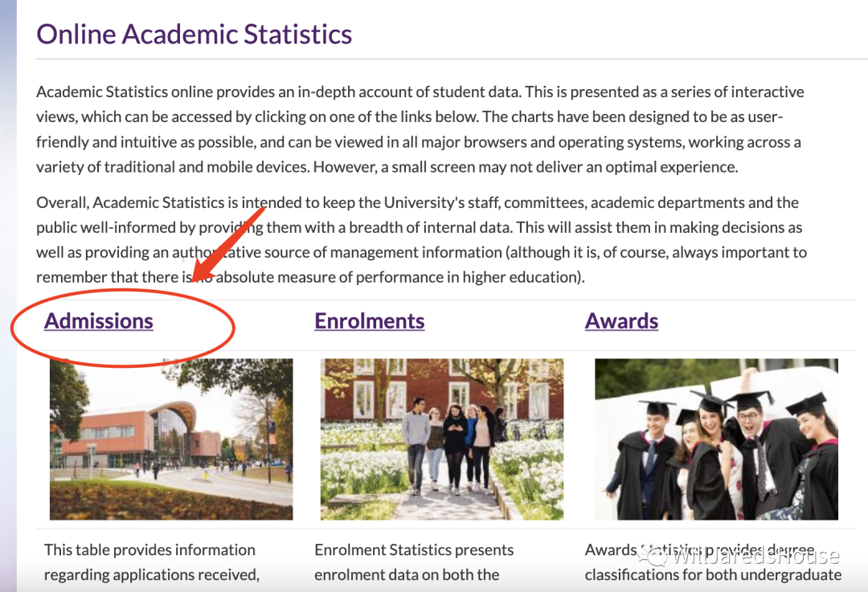Click the campus building photo under Admissions
The width and height of the screenshot is (868, 592).
[170, 439]
